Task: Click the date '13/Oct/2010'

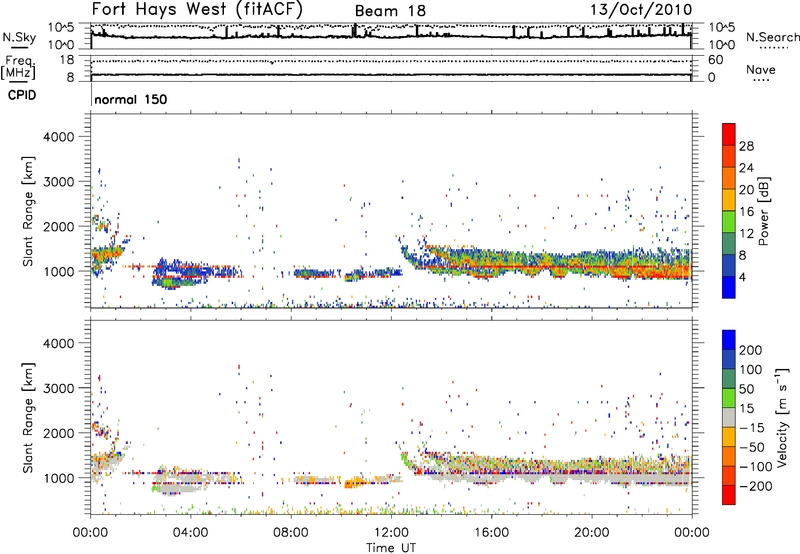Action: click(641, 9)
